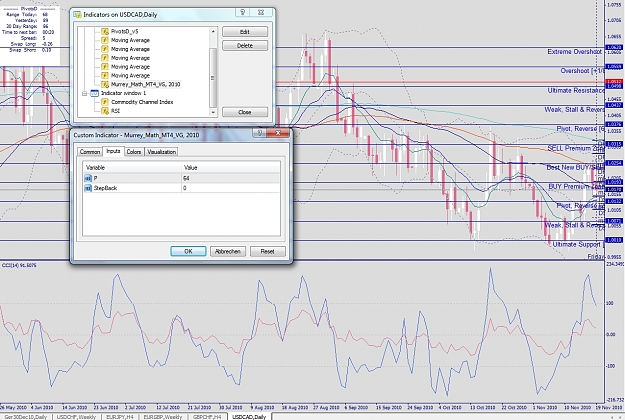This screenshot has height=420, width=625.
Task: Click the Value column header
Action: coord(231,168)
